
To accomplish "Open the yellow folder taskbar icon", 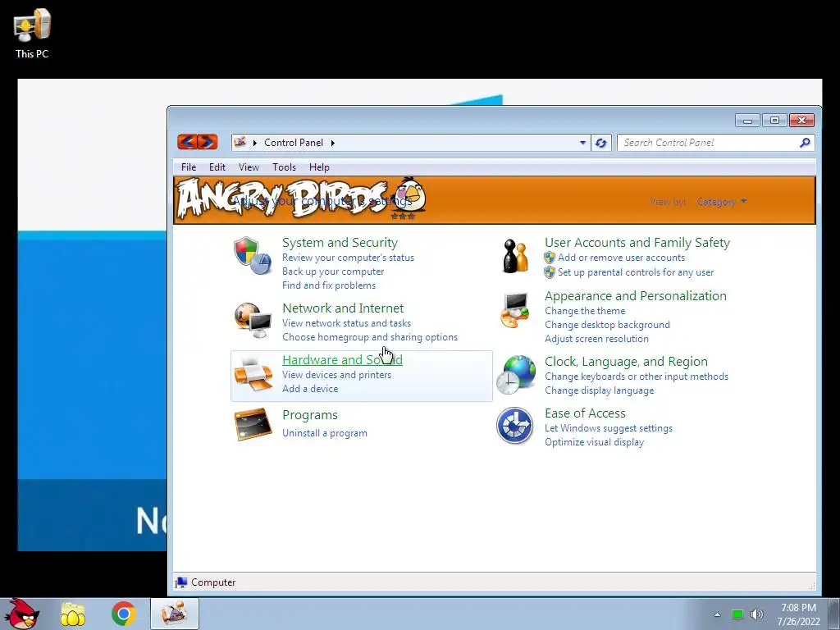I will [72, 614].
